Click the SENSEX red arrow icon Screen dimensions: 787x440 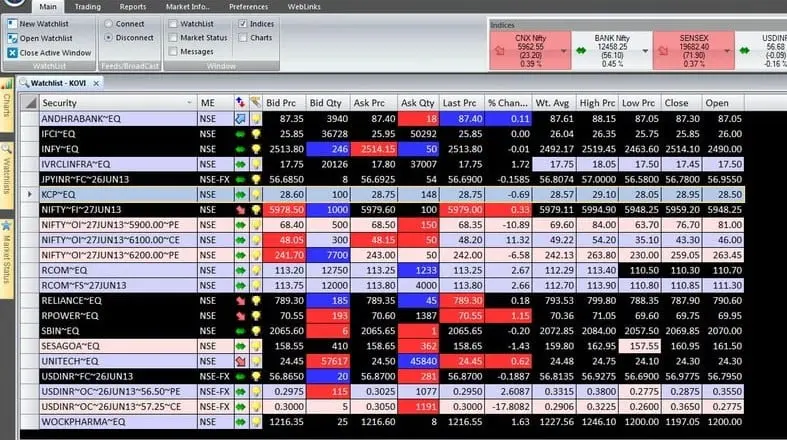tap(663, 51)
